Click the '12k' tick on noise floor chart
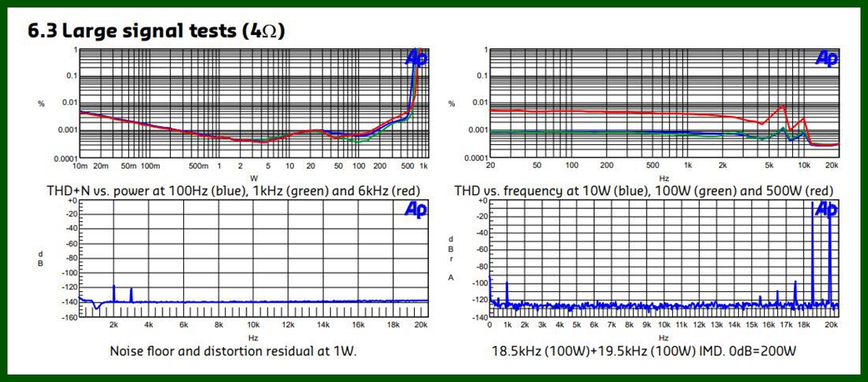This screenshot has width=868, height=382. pyautogui.click(x=288, y=325)
